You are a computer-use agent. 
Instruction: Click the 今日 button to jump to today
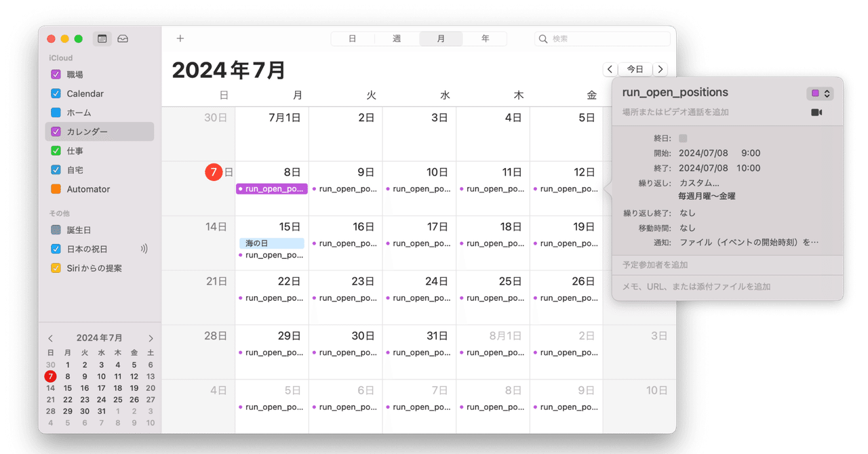coord(635,69)
